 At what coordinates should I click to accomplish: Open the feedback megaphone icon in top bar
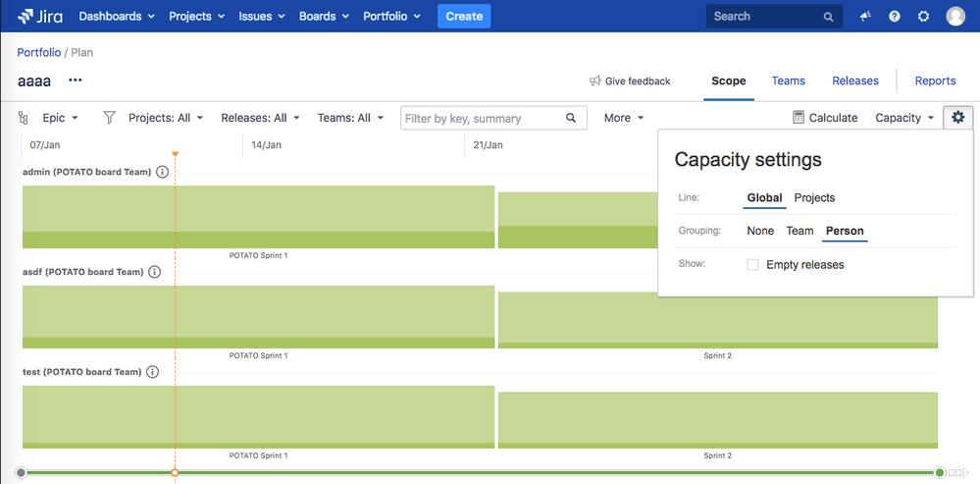[865, 17]
